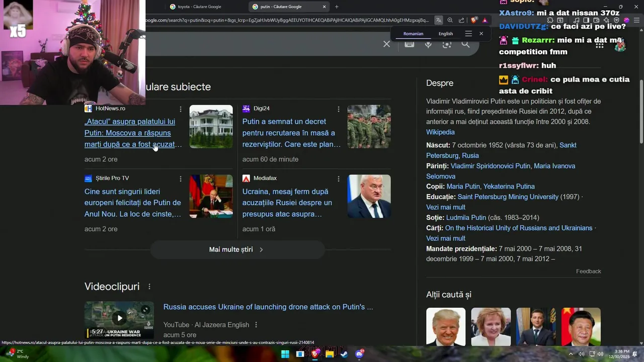This screenshot has height=362, width=644.
Task: Open Ludmila Putin spouse link
Action: click(466, 218)
